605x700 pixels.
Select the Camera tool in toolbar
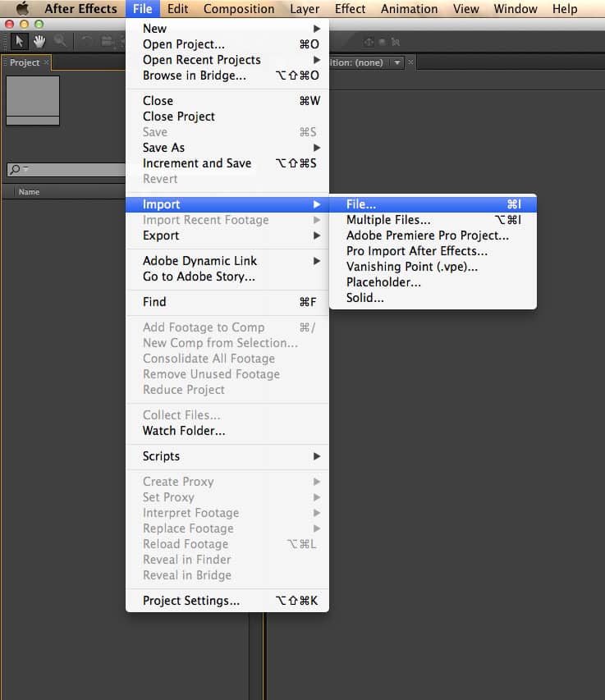click(x=108, y=42)
